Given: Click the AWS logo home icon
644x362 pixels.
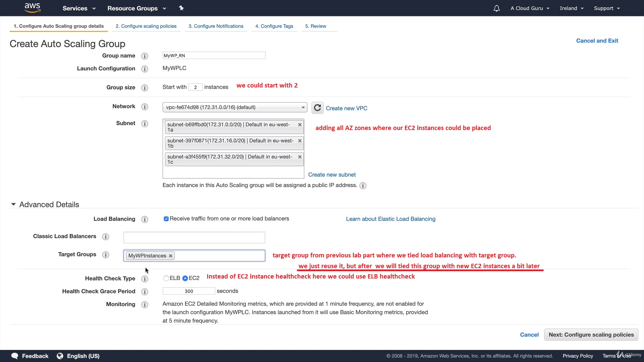Looking at the screenshot, I should point(33,8).
